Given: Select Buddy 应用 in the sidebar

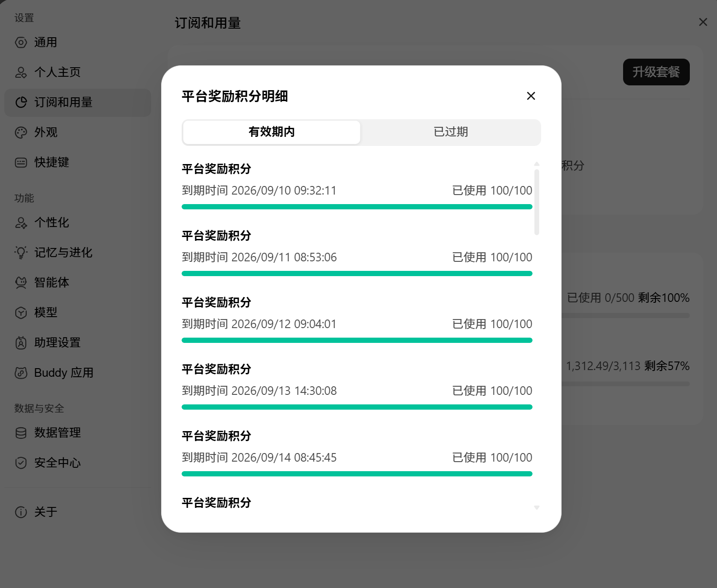Looking at the screenshot, I should 78,373.
